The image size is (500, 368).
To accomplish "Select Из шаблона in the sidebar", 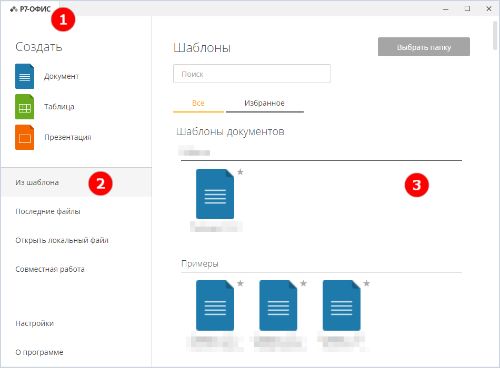I will point(76,182).
